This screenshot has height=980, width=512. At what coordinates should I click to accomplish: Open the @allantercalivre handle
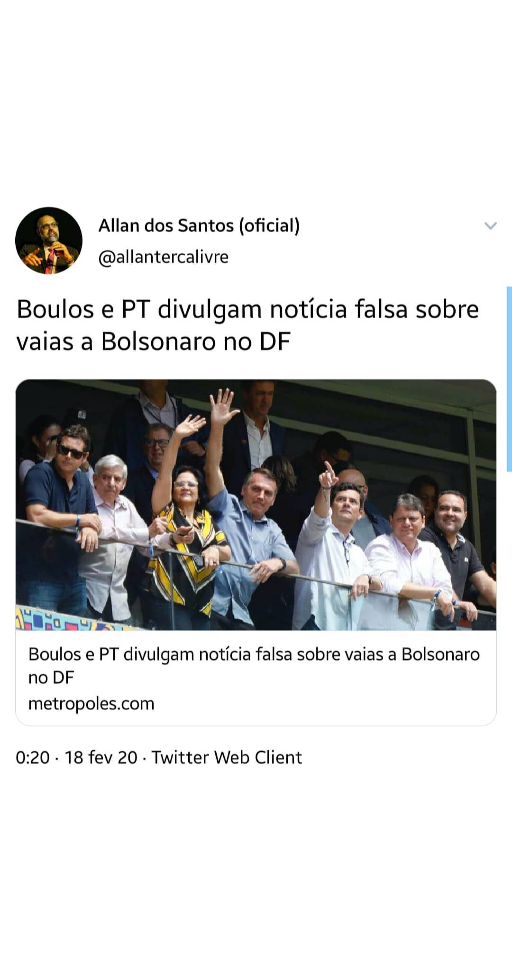click(x=164, y=257)
